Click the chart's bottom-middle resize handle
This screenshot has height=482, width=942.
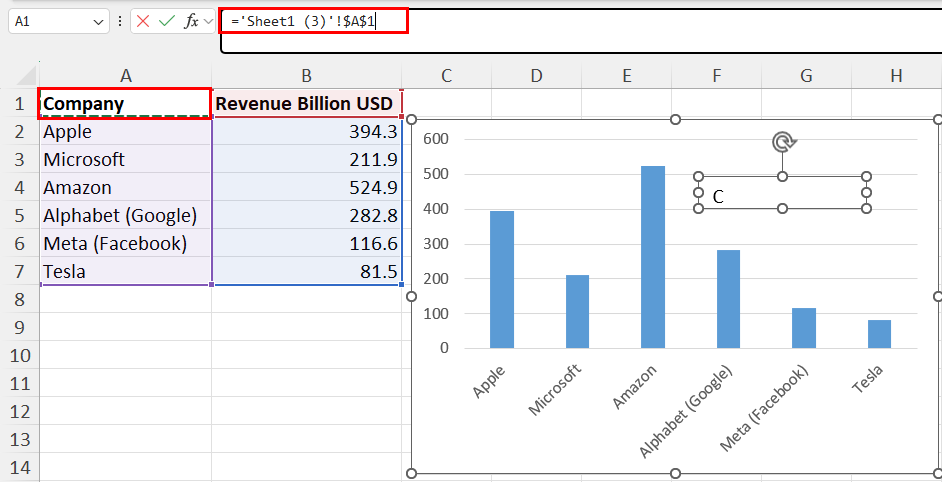click(675, 474)
